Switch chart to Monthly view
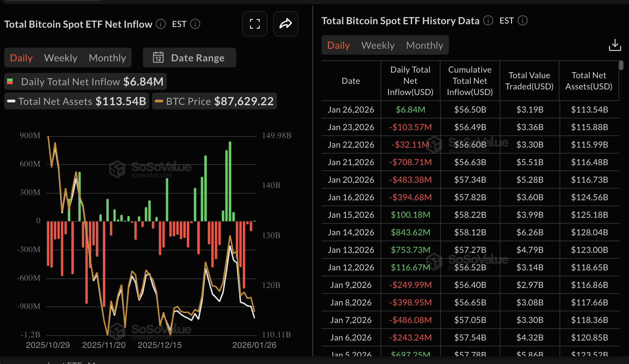The width and height of the screenshot is (629, 364). [x=107, y=58]
